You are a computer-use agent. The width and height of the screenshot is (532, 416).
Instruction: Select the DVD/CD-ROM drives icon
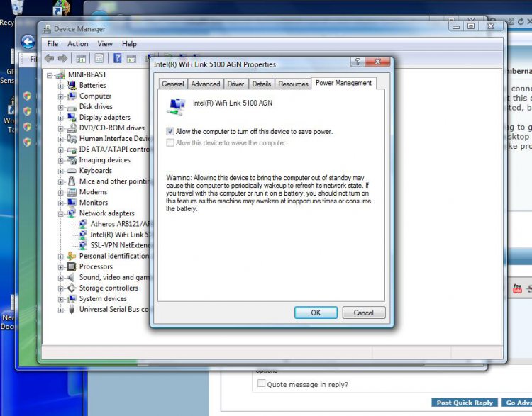click(72, 128)
